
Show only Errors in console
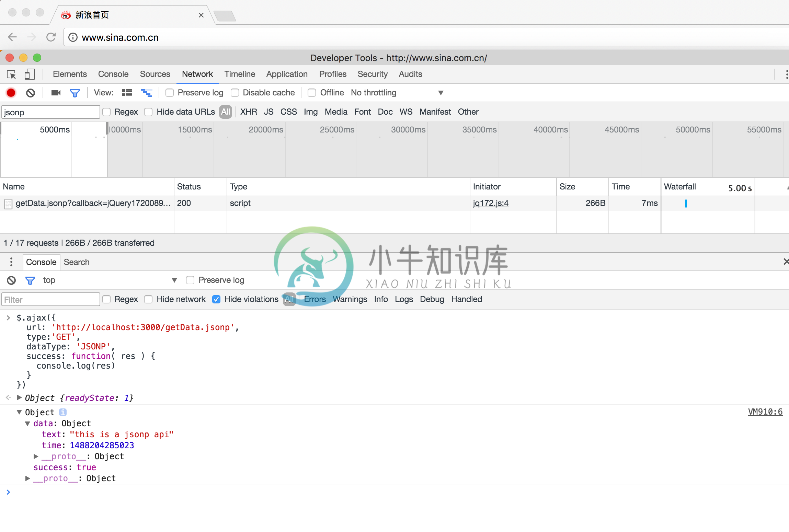(x=315, y=299)
